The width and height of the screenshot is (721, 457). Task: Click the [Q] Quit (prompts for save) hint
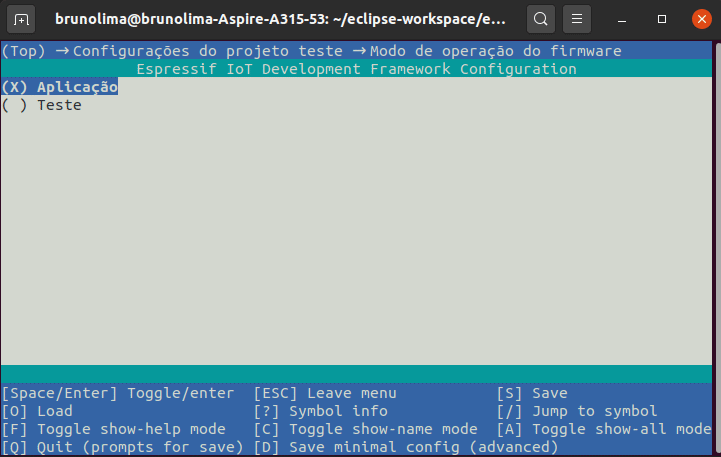[122, 447]
